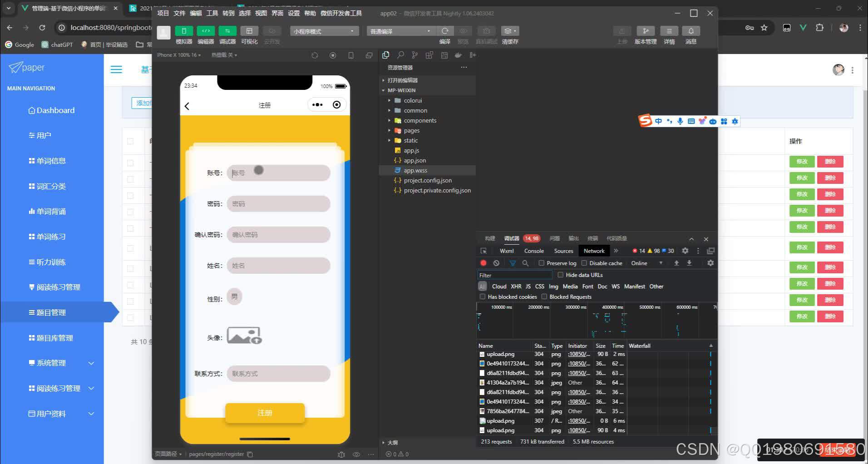
Task: Open the 小程序模式 mode dropdown
Action: click(x=324, y=31)
